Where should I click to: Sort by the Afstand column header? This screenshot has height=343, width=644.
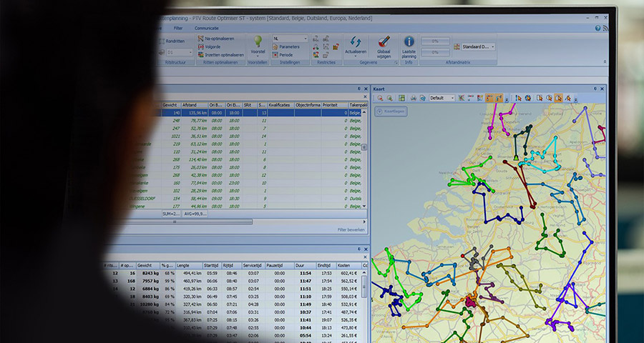tap(190, 104)
